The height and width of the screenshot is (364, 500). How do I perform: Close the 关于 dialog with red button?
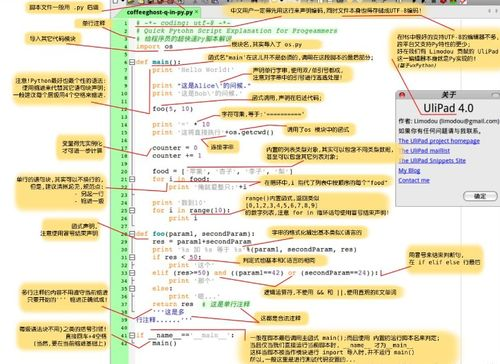[402, 95]
